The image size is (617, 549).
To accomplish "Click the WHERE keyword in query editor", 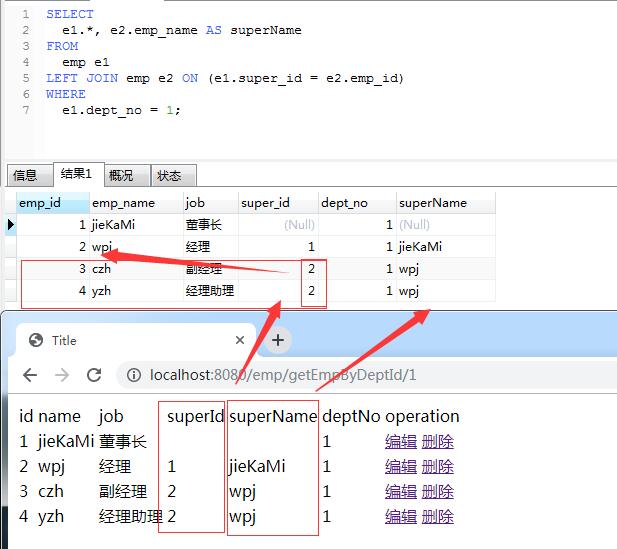I will [x=66, y=94].
